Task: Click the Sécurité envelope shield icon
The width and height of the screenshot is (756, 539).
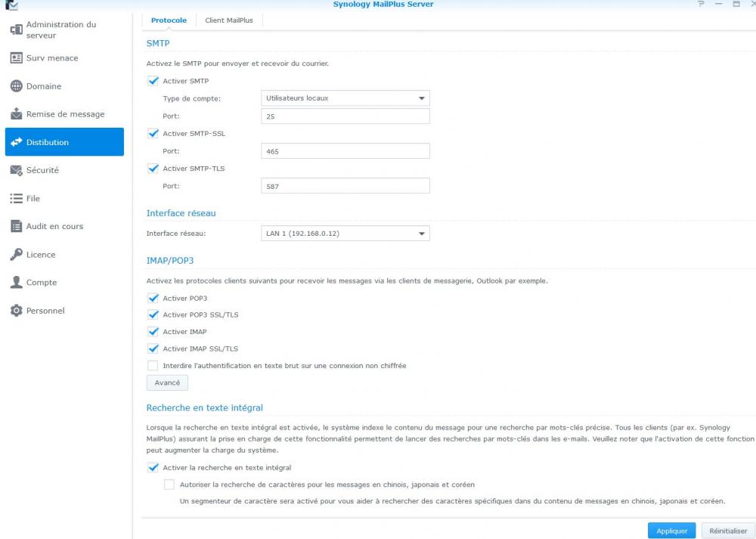Action: pyautogui.click(x=17, y=170)
